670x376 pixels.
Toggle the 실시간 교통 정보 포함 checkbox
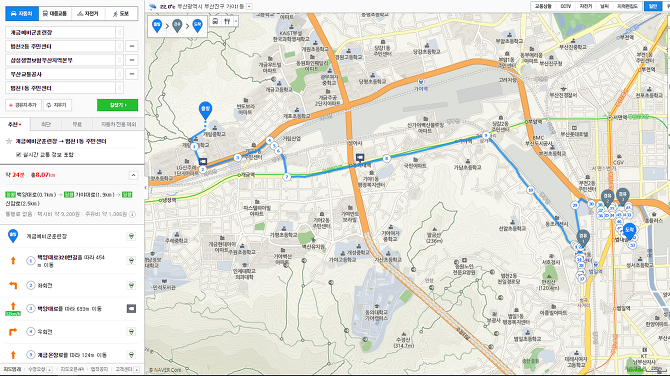click(18, 154)
